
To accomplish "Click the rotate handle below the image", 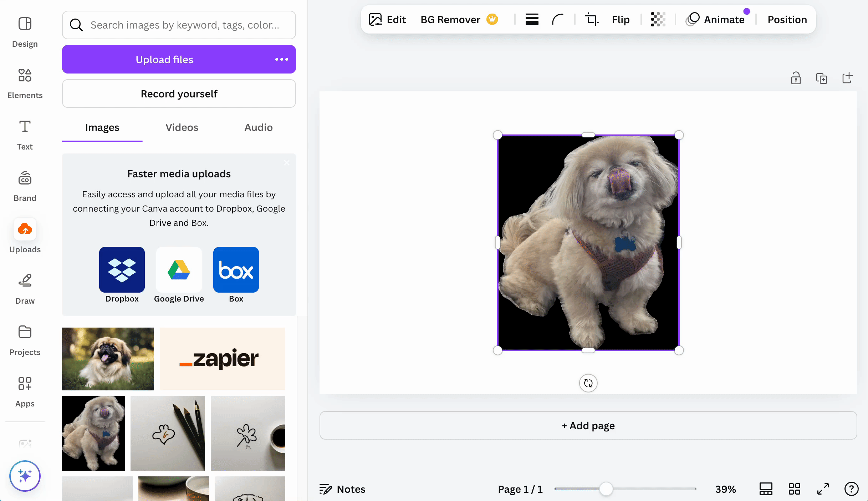I will pos(588,383).
